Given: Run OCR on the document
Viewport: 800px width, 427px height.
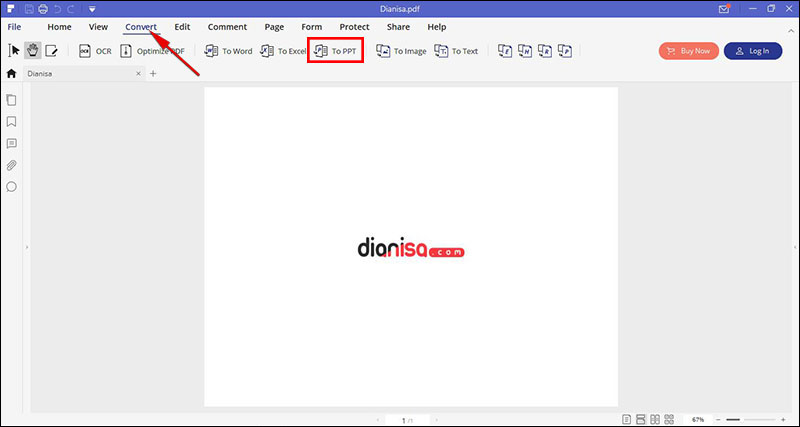Looking at the screenshot, I should (95, 51).
